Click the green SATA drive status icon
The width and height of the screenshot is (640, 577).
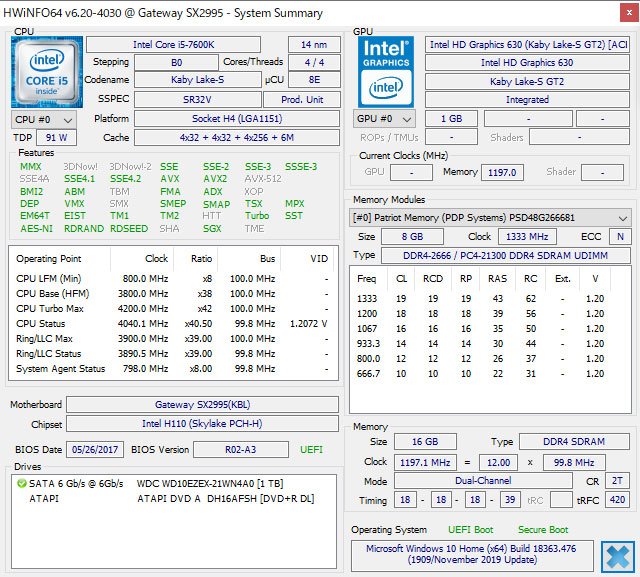point(22,484)
